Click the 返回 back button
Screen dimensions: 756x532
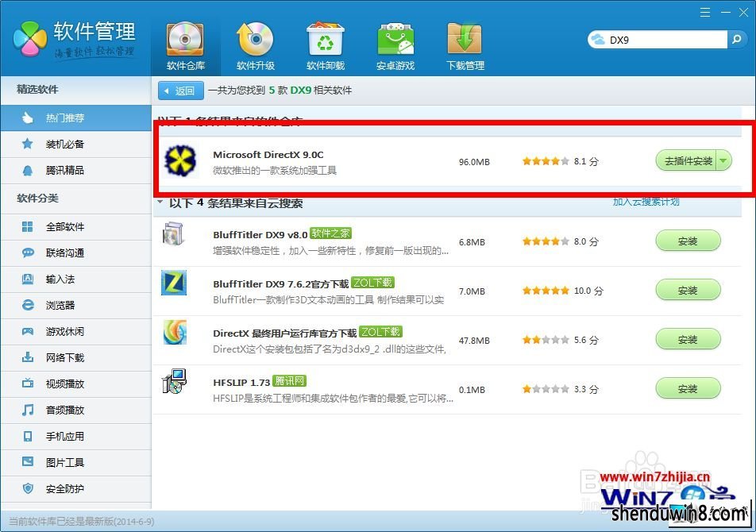[181, 91]
